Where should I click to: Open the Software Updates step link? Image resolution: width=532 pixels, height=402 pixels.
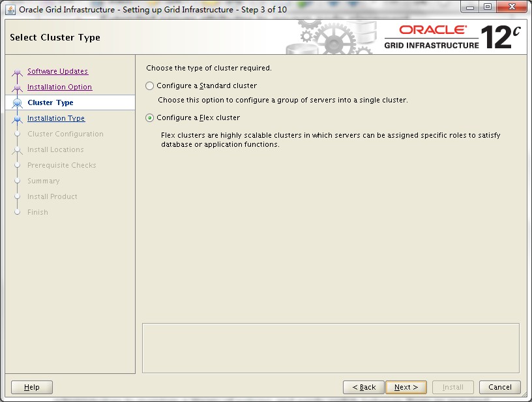pyautogui.click(x=57, y=71)
